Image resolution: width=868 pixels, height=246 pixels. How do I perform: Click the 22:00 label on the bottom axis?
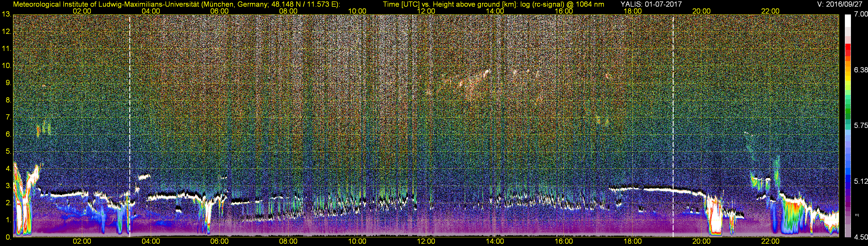[x=770, y=241]
